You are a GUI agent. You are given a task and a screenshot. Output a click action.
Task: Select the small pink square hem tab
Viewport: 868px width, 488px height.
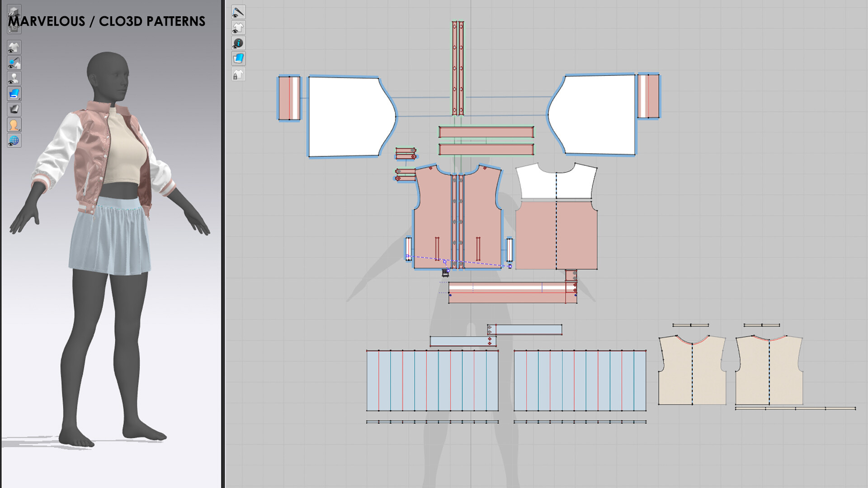[x=571, y=275]
